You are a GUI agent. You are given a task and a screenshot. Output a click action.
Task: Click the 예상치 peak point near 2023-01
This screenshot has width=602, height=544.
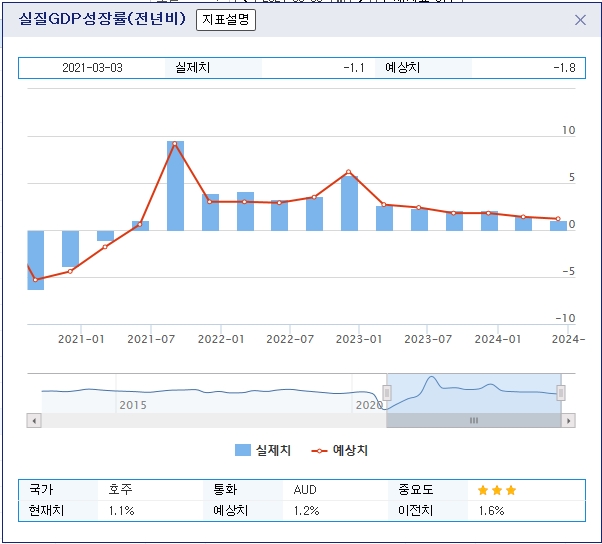[349, 172]
